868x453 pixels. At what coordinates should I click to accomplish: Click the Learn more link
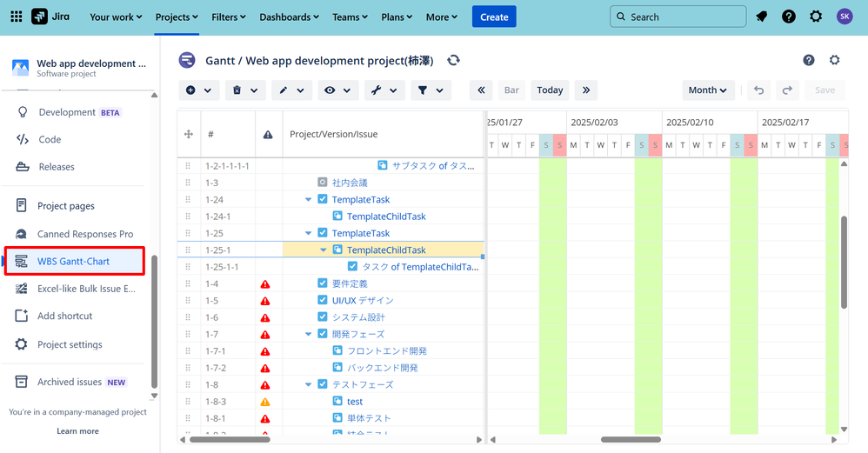(77, 431)
